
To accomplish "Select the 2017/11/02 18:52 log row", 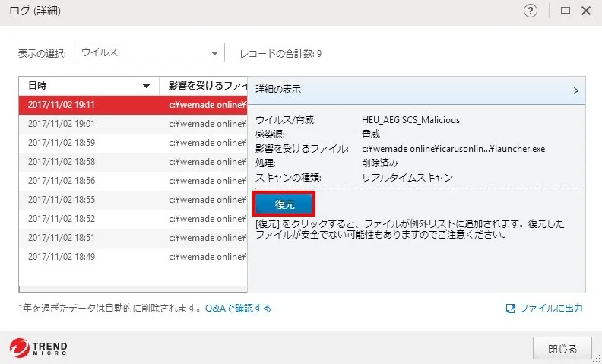I will pyautogui.click(x=133, y=219).
